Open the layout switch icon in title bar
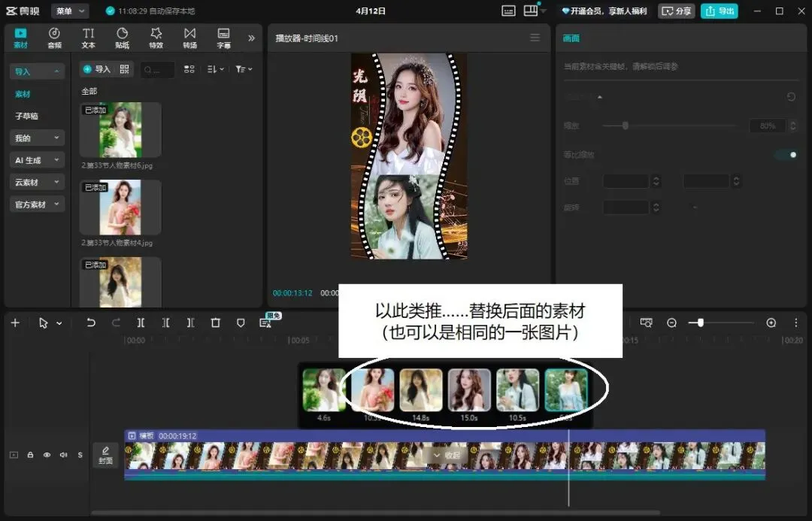Viewport: 812px width, 521px height. 531,11
